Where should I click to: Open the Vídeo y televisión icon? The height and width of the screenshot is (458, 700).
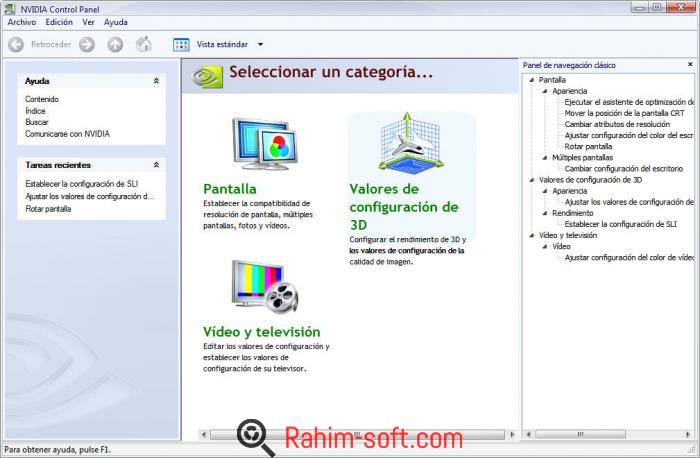pos(265,287)
